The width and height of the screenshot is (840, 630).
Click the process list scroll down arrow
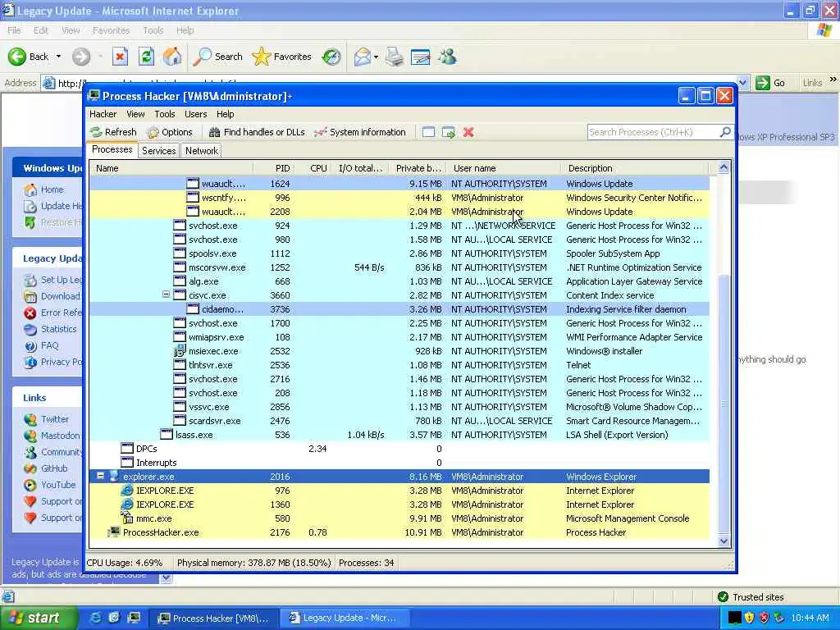724,541
